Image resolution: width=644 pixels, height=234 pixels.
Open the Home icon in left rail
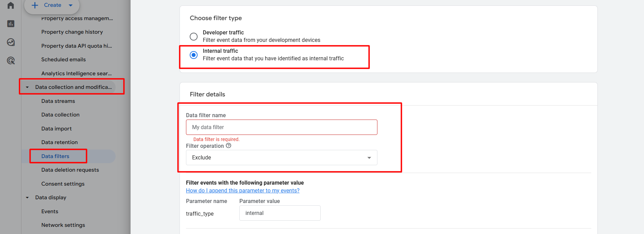coord(11,5)
